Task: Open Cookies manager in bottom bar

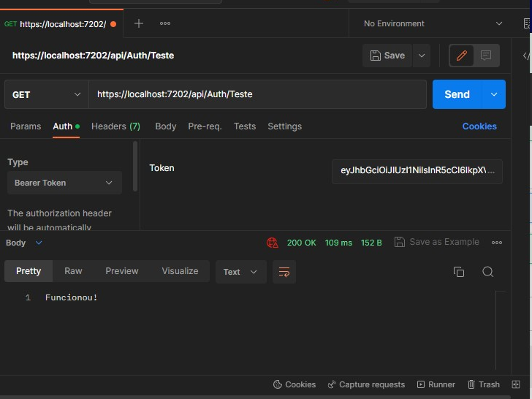Action: (x=294, y=384)
